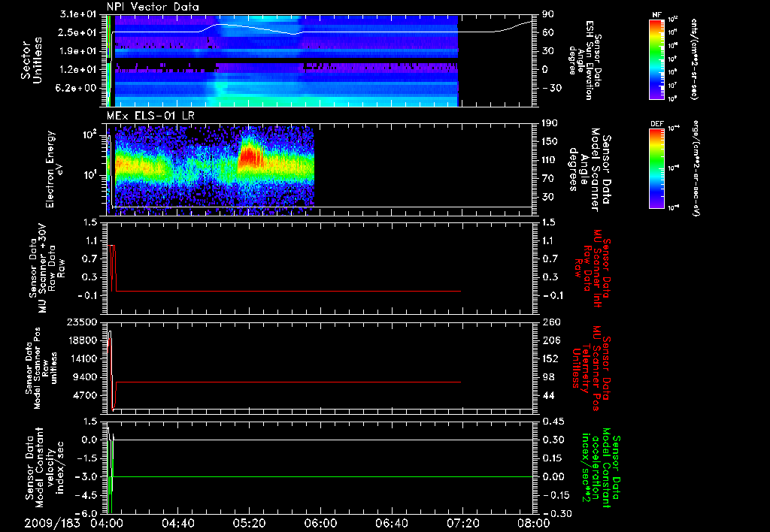The height and width of the screenshot is (532, 770).
Task: Click the 4700 scanner position tick
Action: tap(85, 395)
